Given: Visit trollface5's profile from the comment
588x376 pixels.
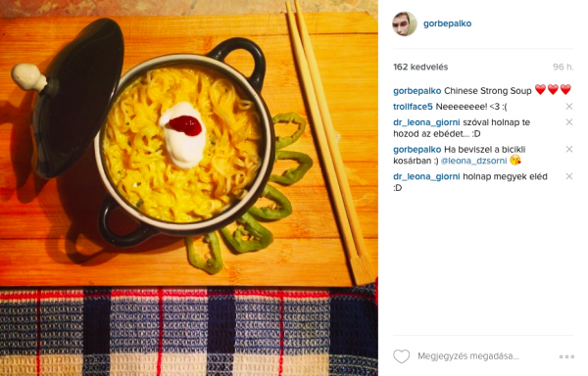Looking at the screenshot, I should pyautogui.click(x=413, y=107).
